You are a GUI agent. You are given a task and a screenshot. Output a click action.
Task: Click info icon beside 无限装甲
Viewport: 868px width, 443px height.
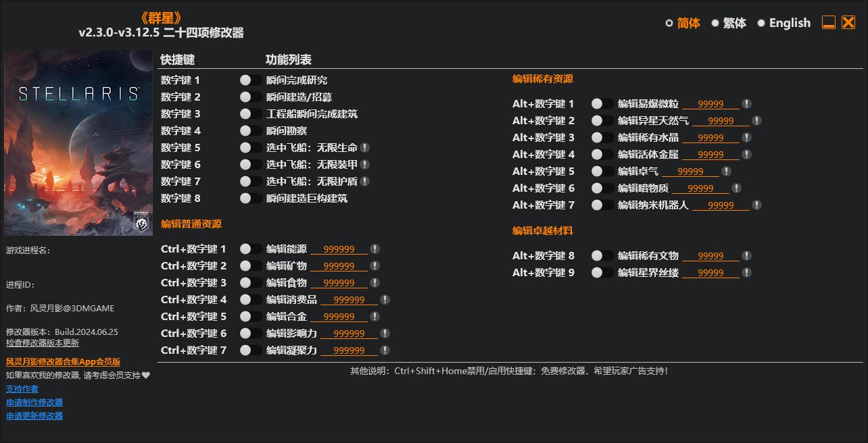point(364,164)
